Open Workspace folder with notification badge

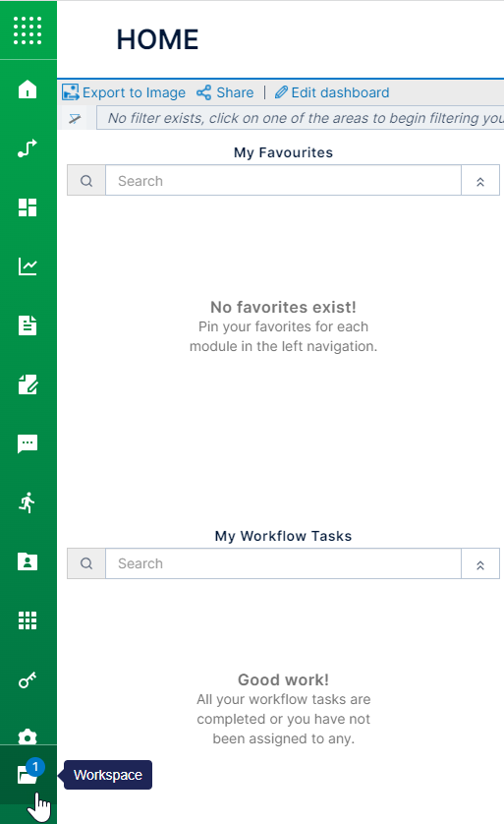tap(28, 774)
